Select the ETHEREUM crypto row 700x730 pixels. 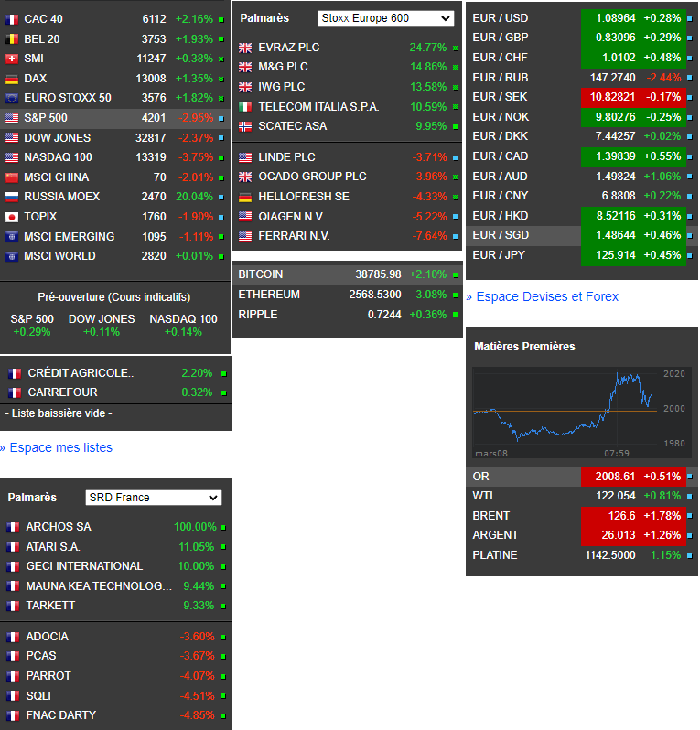(x=347, y=295)
